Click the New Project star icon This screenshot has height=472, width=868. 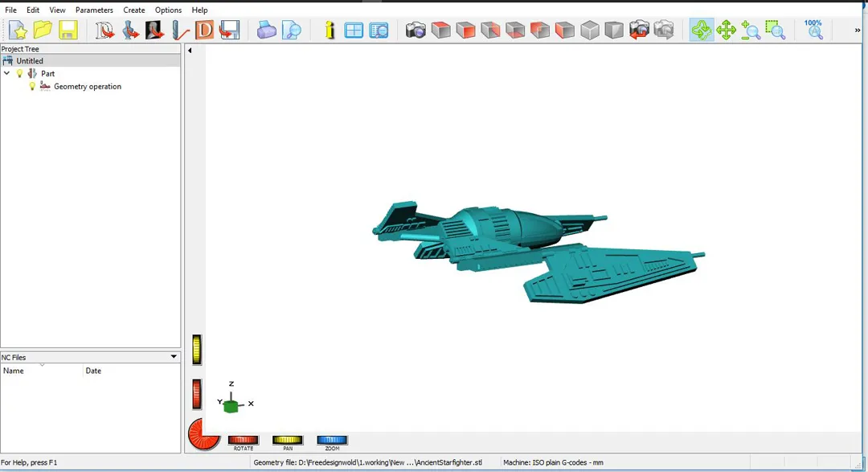click(x=18, y=31)
